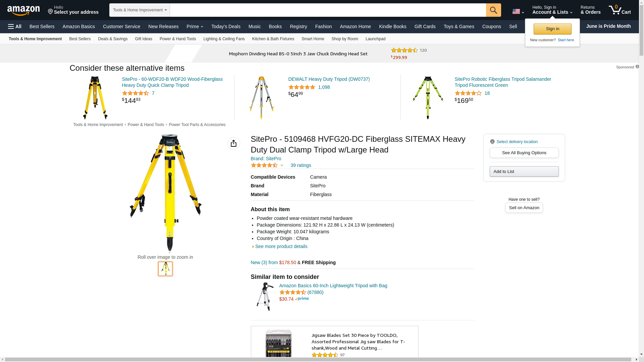644x362 pixels.
Task: Click the sponsored info icon
Action: [637, 67]
